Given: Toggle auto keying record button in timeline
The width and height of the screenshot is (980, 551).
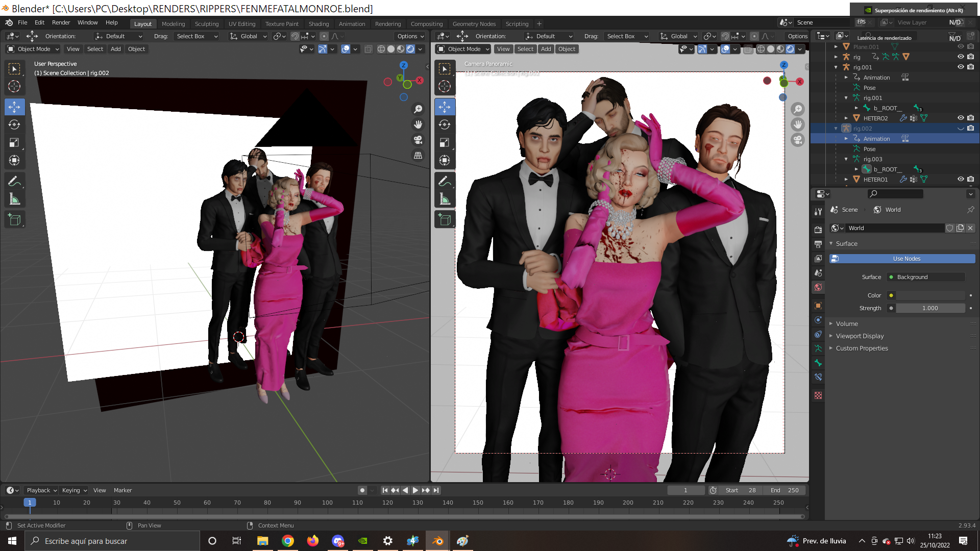Looking at the screenshot, I should coord(362,490).
